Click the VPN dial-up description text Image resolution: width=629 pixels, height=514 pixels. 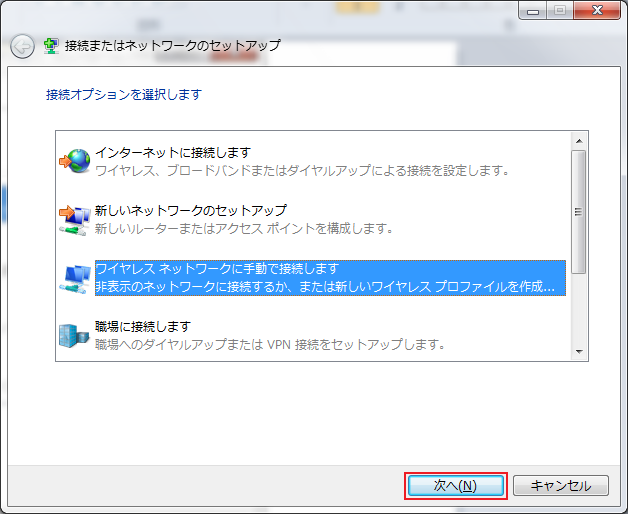coord(270,344)
